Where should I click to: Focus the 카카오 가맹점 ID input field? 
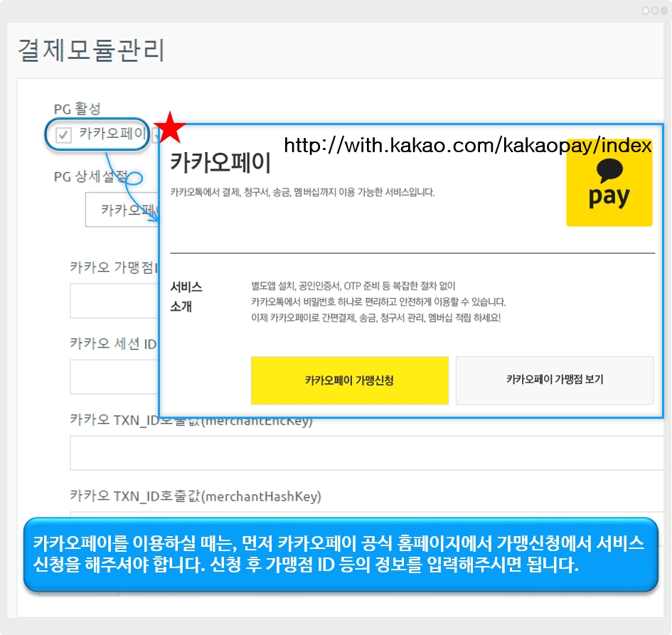(114, 301)
